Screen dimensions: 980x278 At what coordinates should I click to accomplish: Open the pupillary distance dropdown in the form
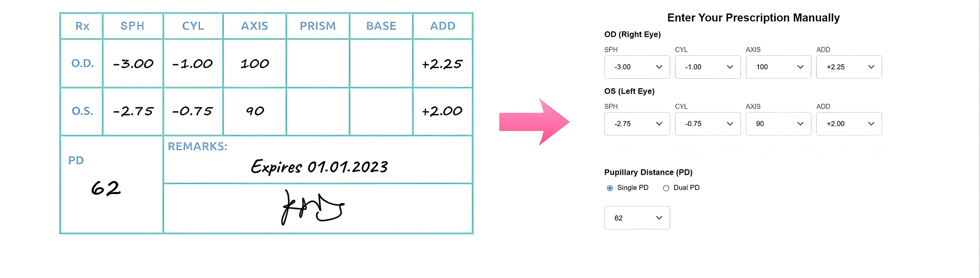point(636,218)
